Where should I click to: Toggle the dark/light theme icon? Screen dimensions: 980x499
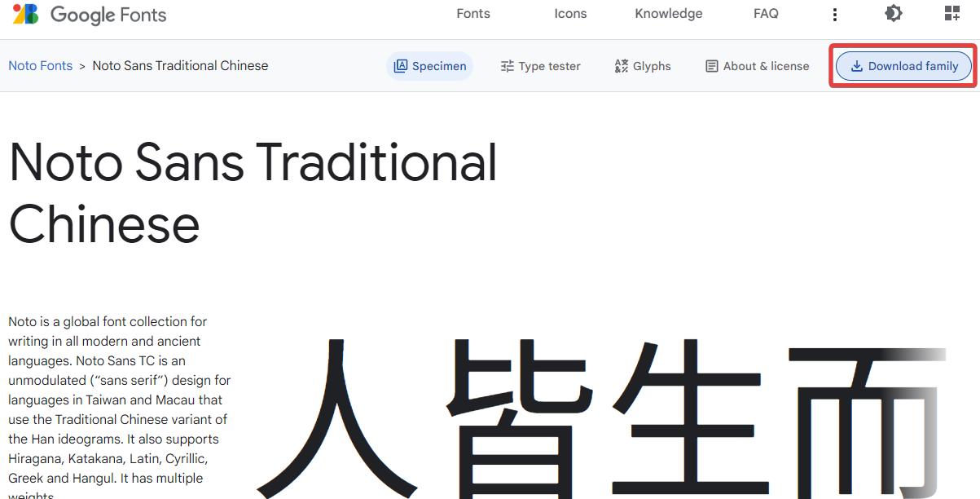tap(894, 13)
